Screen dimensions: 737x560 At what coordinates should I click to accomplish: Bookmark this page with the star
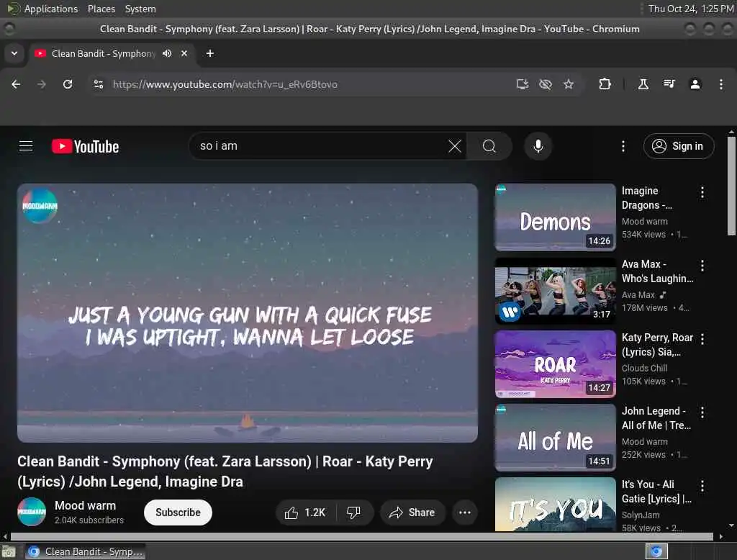click(569, 84)
